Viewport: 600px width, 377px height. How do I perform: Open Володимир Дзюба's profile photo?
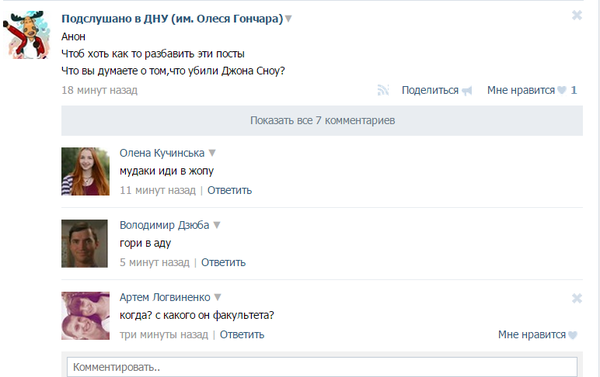(x=85, y=243)
